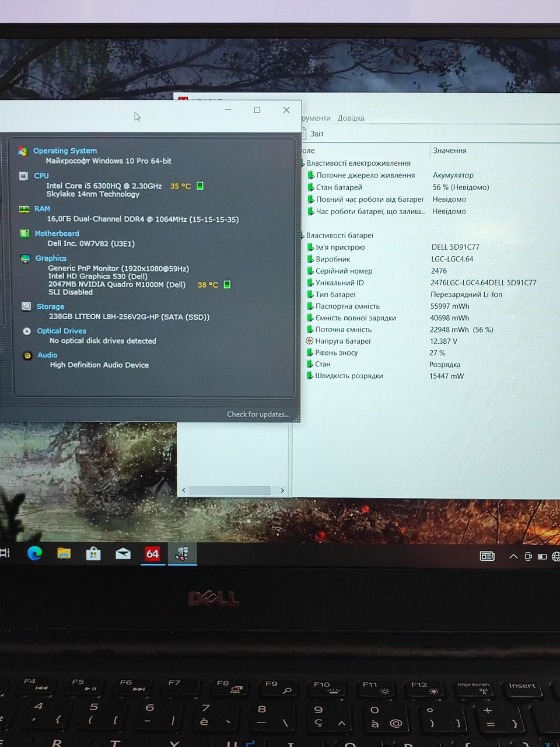Viewport: 560px width, 747px height.
Task: Click the Graphics monitor icon
Action: pos(25,259)
